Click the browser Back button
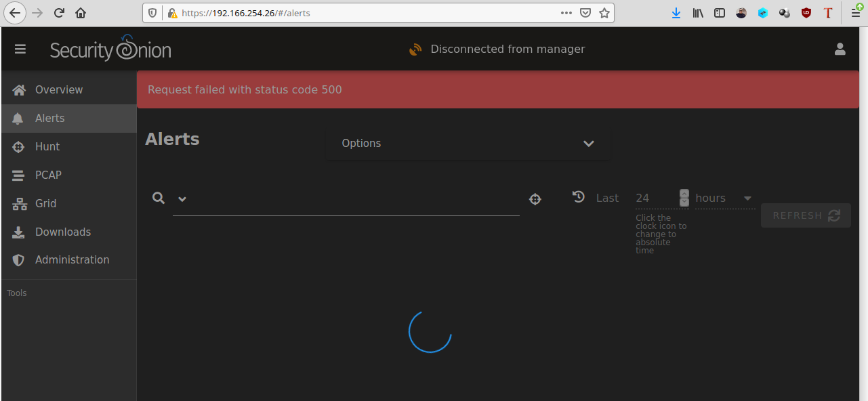The image size is (868, 401). coord(16,13)
